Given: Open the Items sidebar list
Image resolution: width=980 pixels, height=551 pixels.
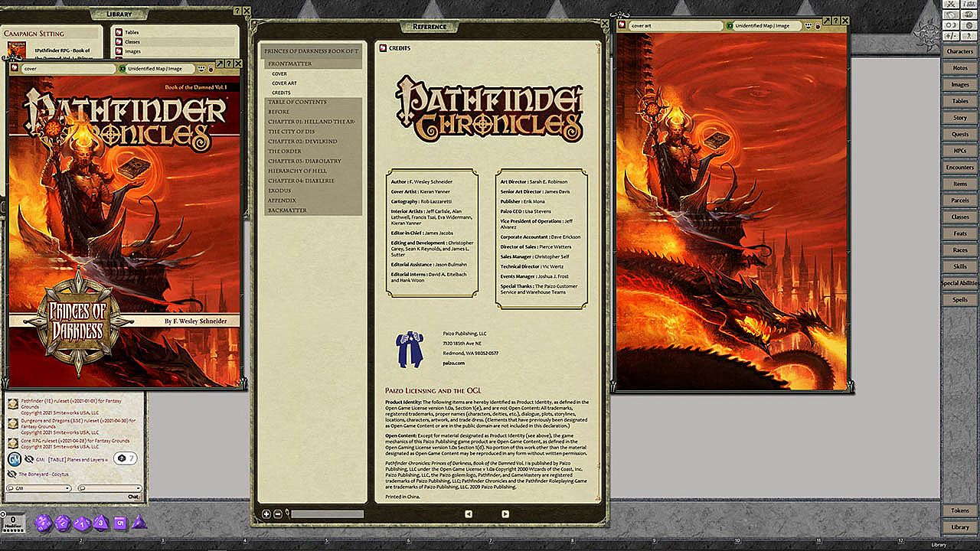Looking at the screenshot, I should [x=960, y=184].
